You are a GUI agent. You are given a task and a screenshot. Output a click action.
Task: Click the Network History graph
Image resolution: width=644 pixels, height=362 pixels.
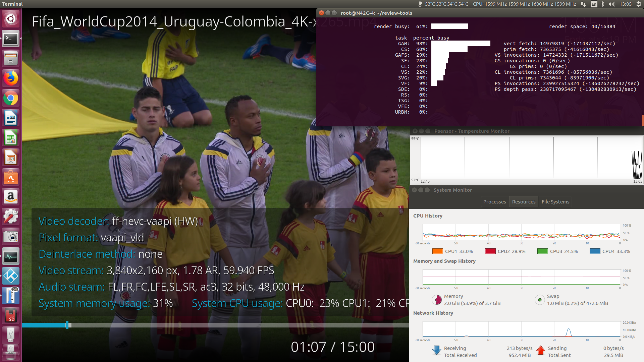pos(521,329)
